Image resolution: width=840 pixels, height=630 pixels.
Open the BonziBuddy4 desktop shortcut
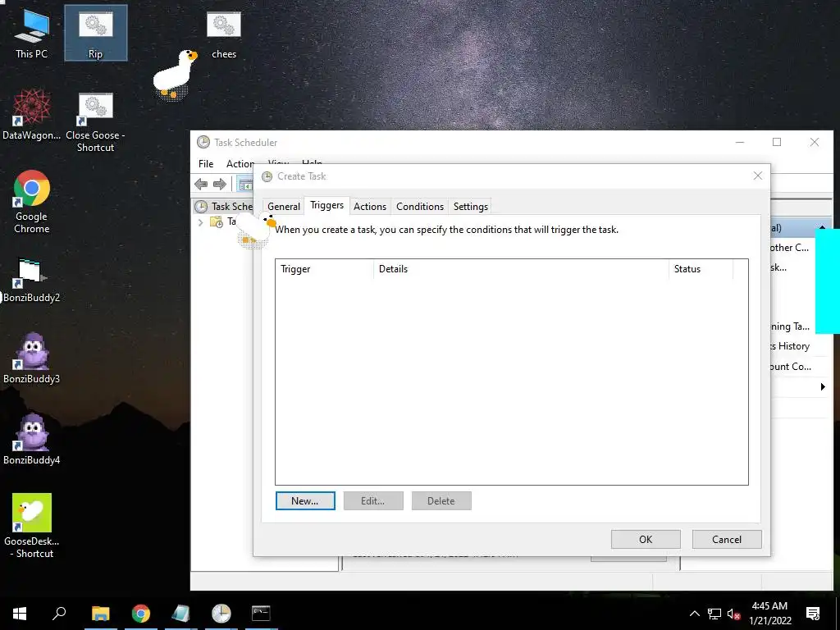[x=31, y=439]
